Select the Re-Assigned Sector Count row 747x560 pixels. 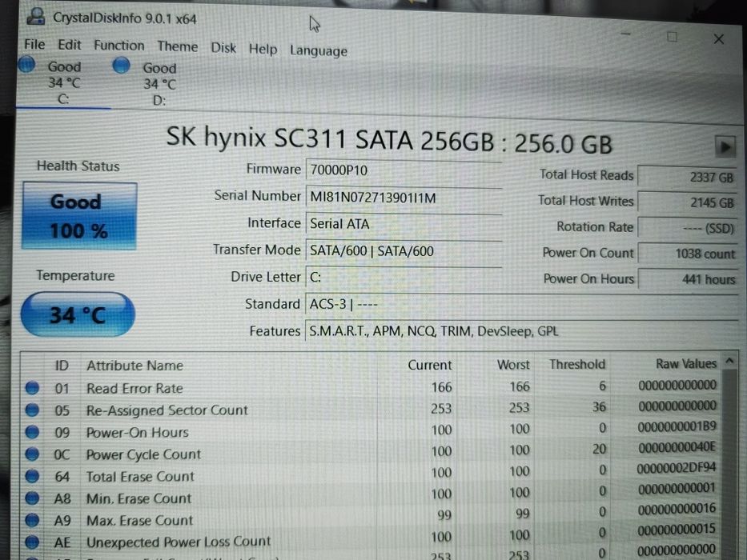click(x=371, y=409)
